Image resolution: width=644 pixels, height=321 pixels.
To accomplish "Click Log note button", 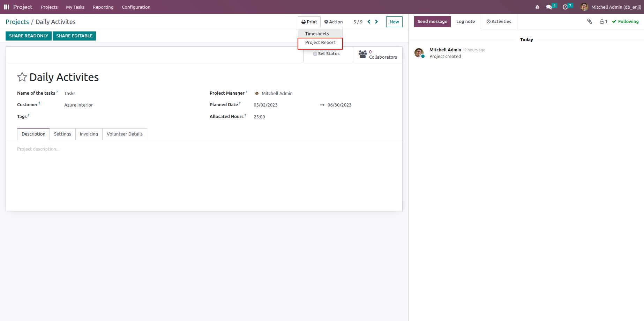I will click(466, 22).
